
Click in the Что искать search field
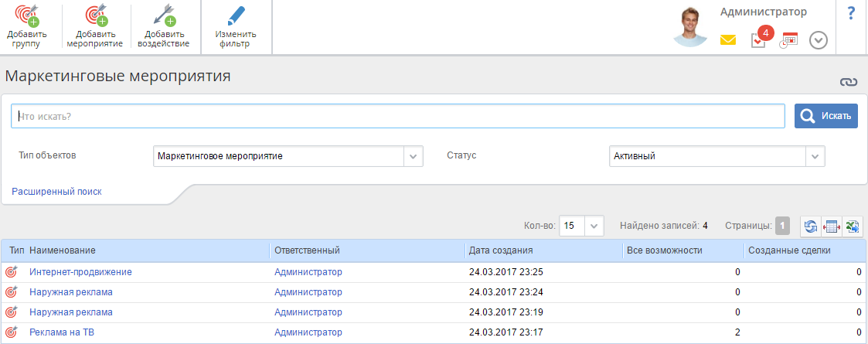(x=398, y=116)
